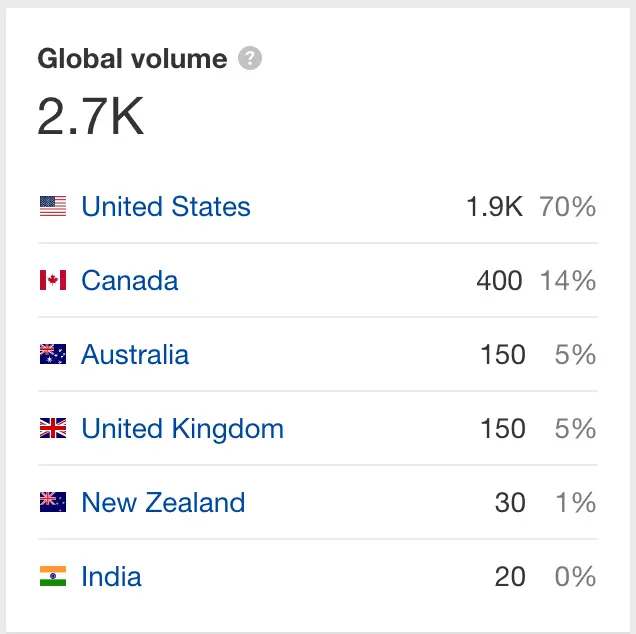Click the 14% share for Canada
This screenshot has width=636, height=634.
click(x=568, y=281)
